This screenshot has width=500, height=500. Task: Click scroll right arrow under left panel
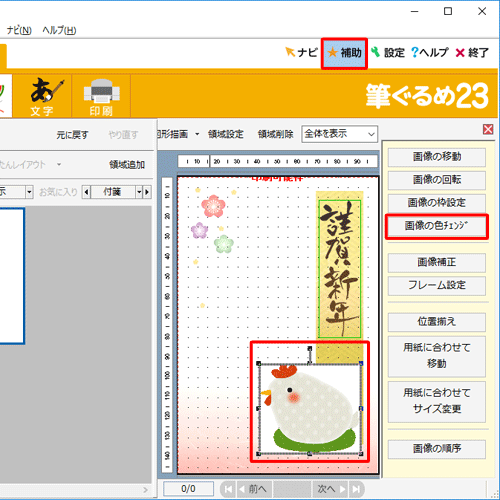point(145,490)
